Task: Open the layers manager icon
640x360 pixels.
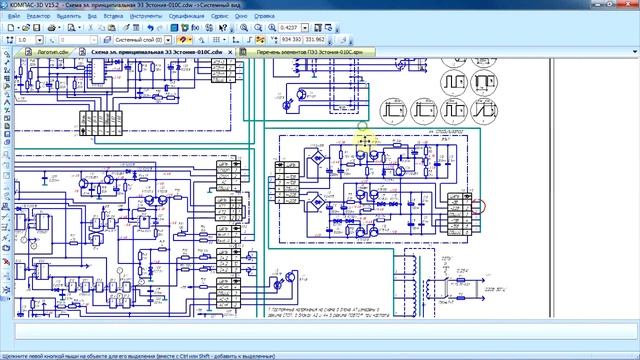Action: point(107,40)
